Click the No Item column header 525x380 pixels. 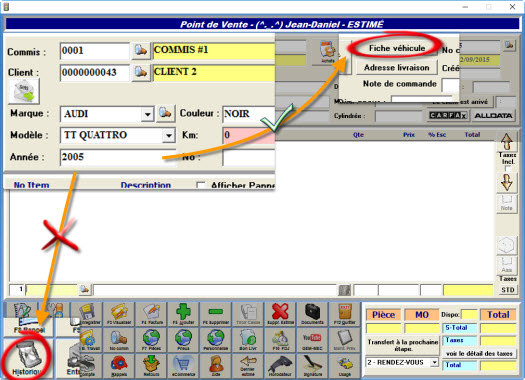click(31, 185)
